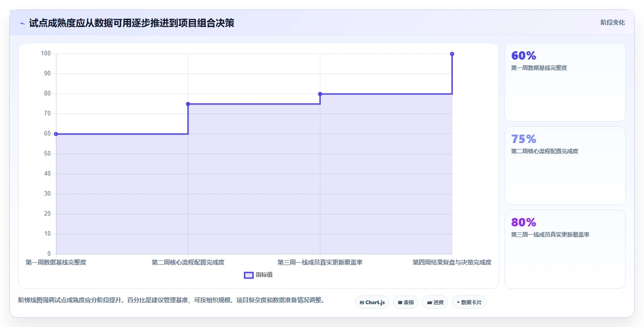Click the table icon in 表格 pill
This screenshot has height=327, width=644.
(400, 302)
